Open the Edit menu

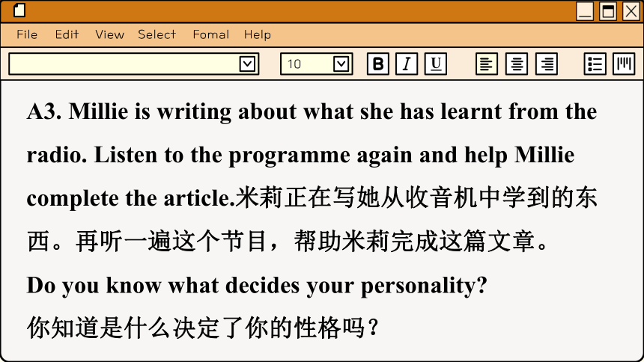pos(67,34)
